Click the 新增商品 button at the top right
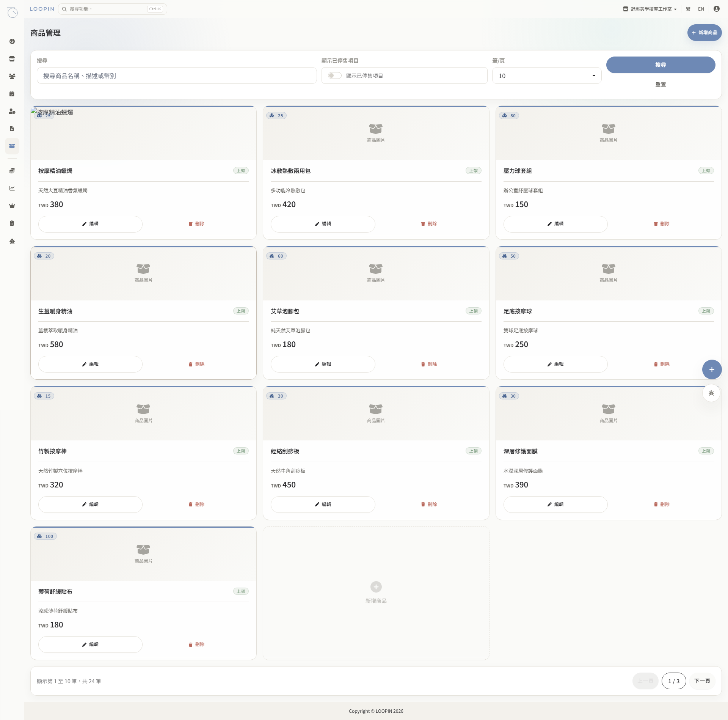 [x=704, y=33]
